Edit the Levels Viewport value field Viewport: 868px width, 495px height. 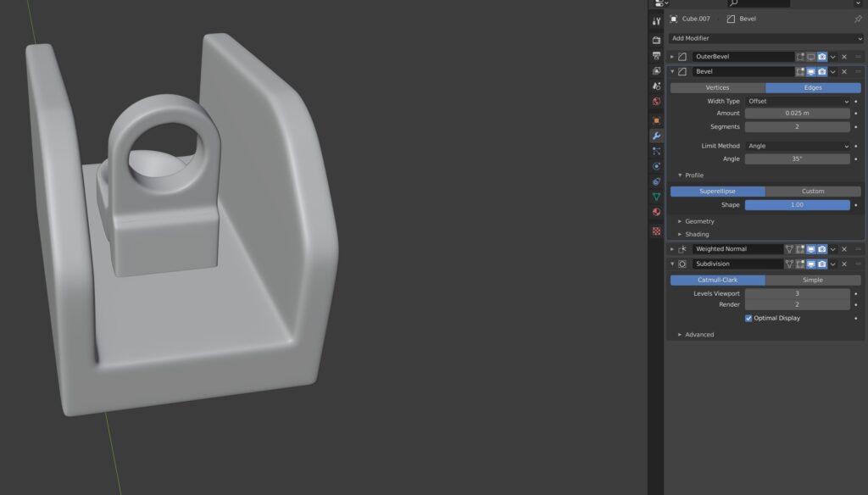pyautogui.click(x=798, y=293)
